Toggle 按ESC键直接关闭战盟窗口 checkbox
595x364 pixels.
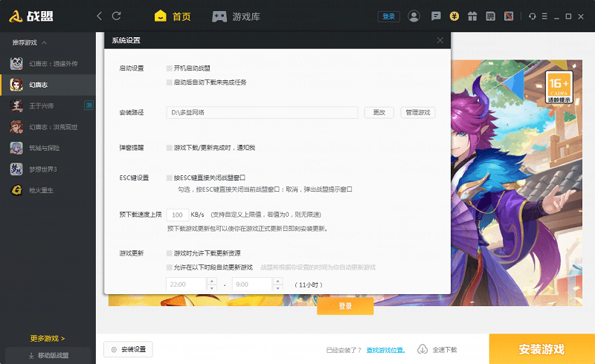click(170, 178)
